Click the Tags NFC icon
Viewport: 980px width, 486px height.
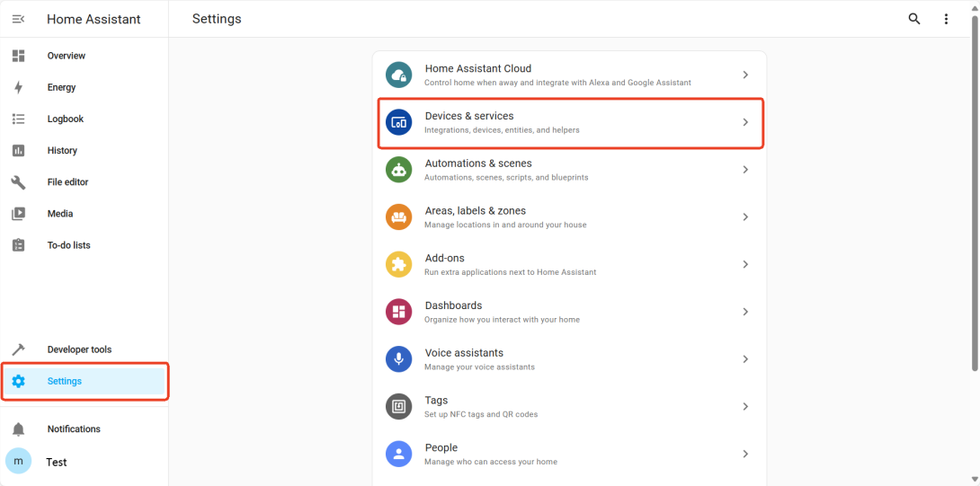(399, 407)
